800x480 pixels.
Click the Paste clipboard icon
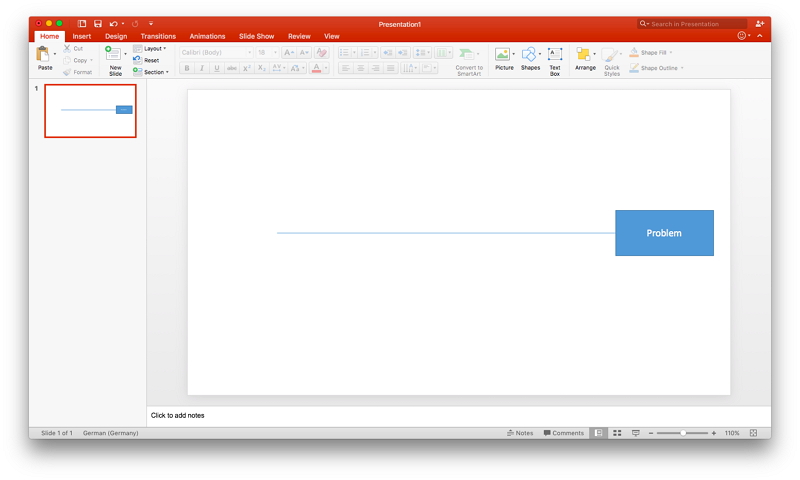coord(45,55)
